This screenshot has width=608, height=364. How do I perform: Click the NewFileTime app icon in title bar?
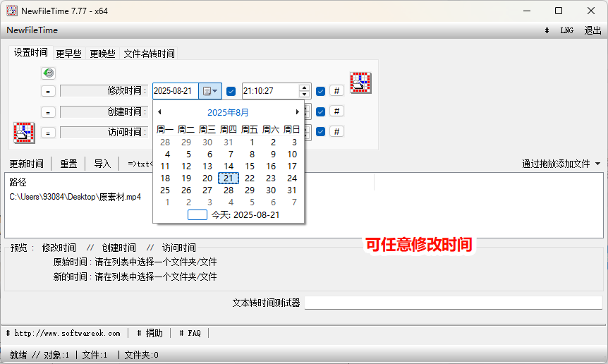pos(12,11)
